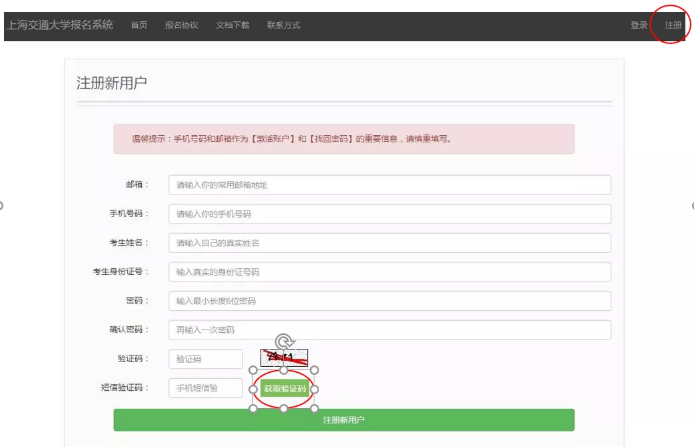The image size is (694, 447).
Task: Click the 登录 link
Action: pos(639,25)
